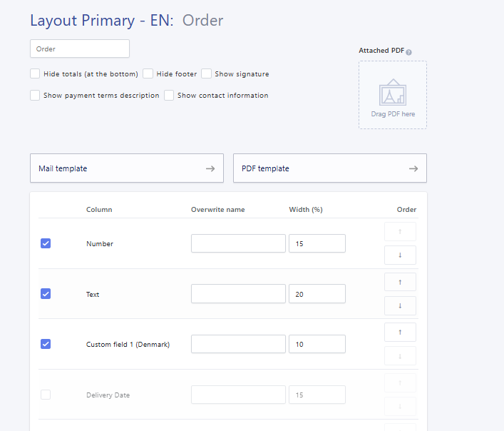Open the Mail template section
Image resolution: width=504 pixels, height=431 pixels.
point(127,168)
